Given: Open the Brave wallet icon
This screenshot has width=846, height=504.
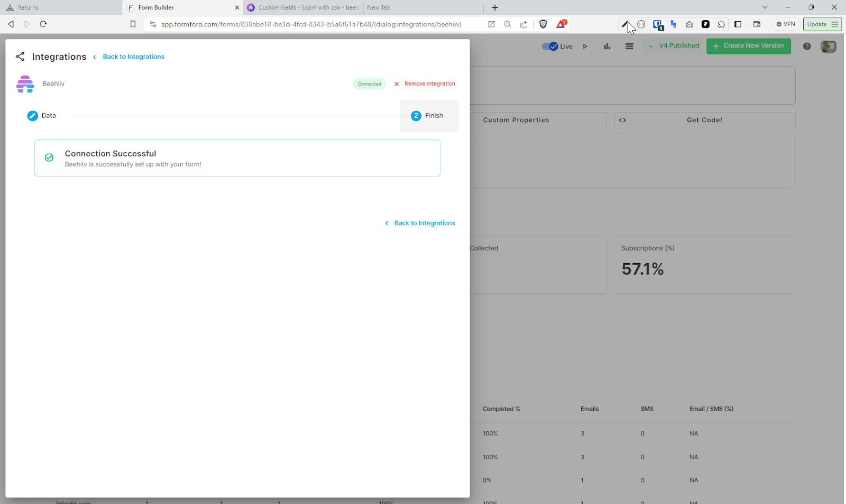Looking at the screenshot, I should (x=757, y=24).
